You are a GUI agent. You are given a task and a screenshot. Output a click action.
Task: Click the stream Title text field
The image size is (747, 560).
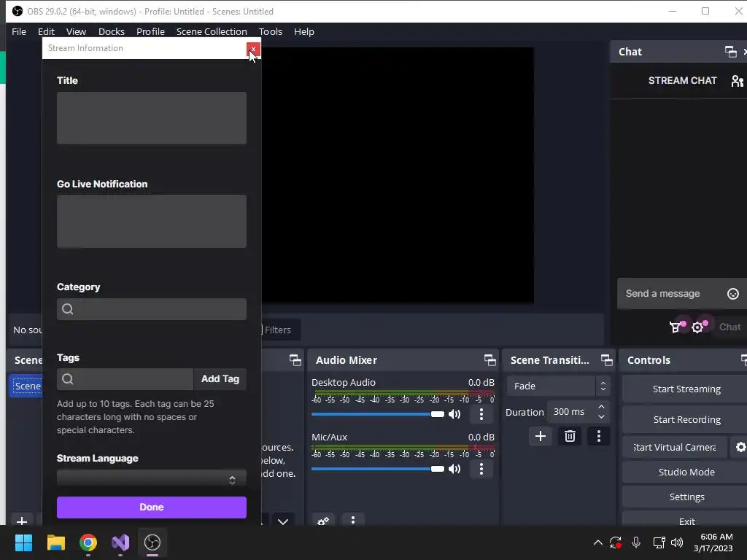(152, 118)
